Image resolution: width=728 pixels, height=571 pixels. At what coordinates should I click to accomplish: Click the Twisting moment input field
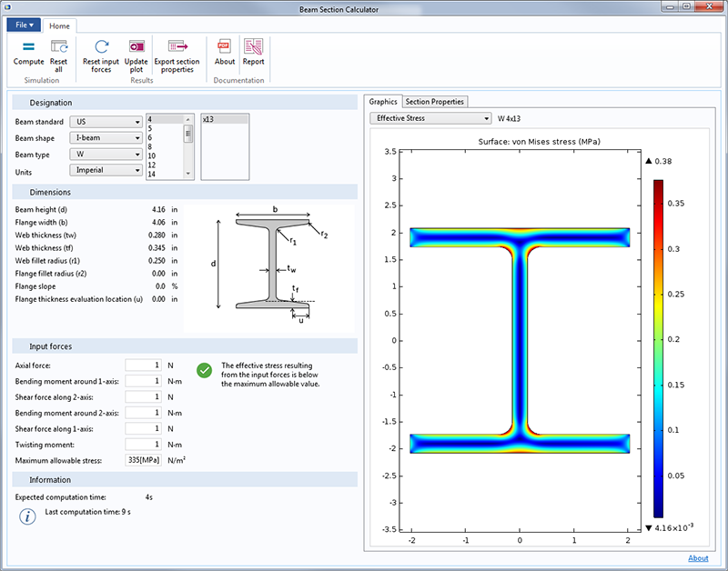coord(143,444)
